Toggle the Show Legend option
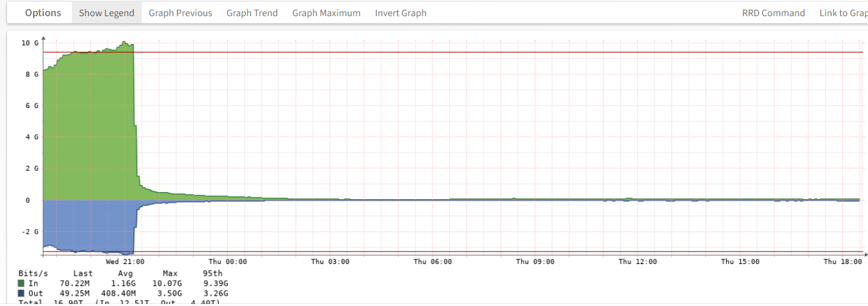This screenshot has width=868, height=306. (x=107, y=13)
